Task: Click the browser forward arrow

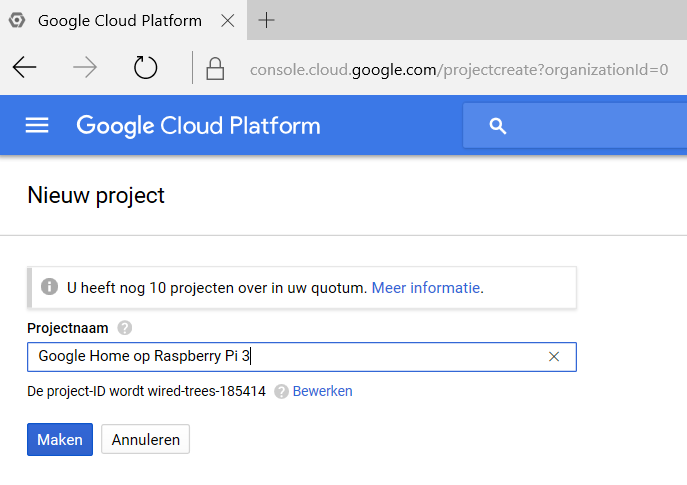Action: (85, 67)
